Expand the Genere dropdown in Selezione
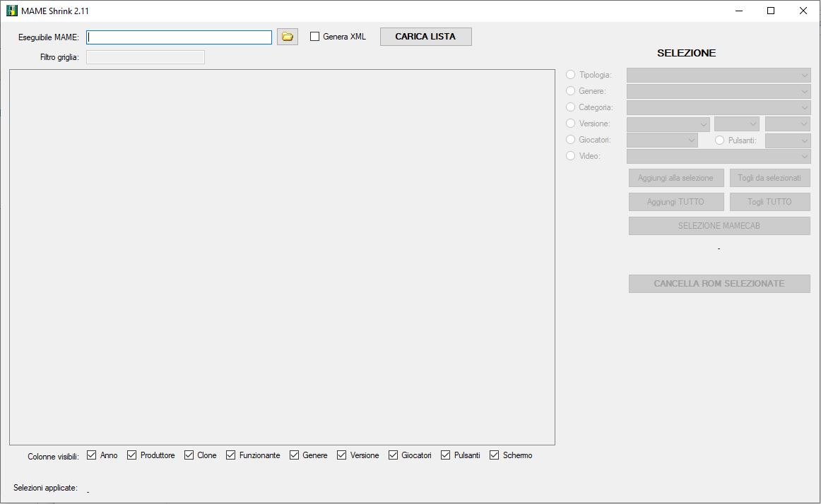 (x=719, y=92)
